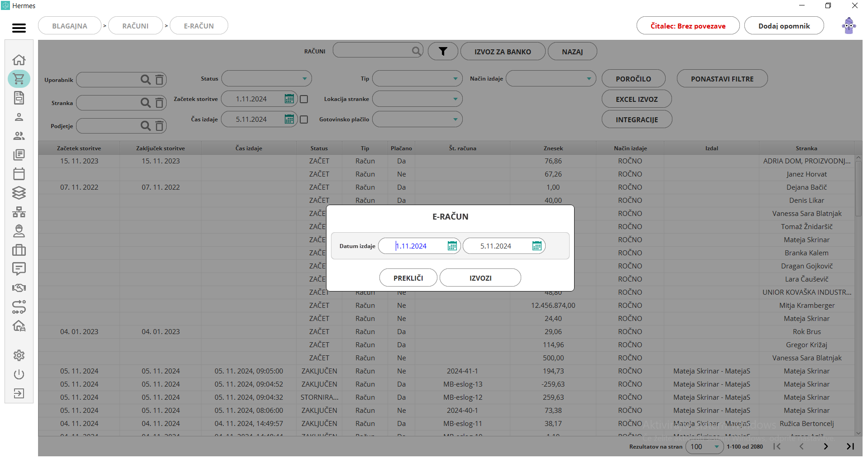Click the Dodaj opomnik button

pyautogui.click(x=784, y=26)
